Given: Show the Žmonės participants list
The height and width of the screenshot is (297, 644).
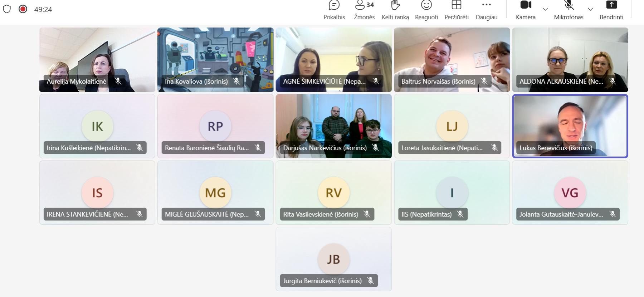Looking at the screenshot, I should coord(364,10).
